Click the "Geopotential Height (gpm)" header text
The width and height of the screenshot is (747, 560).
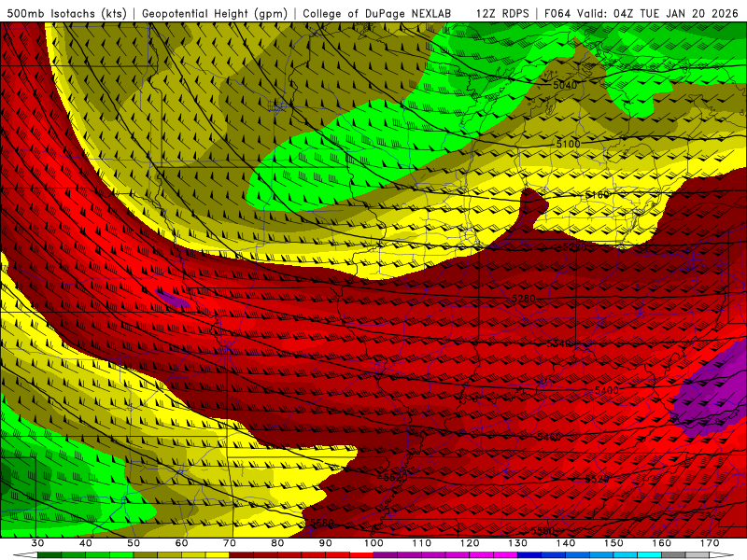click(x=215, y=13)
